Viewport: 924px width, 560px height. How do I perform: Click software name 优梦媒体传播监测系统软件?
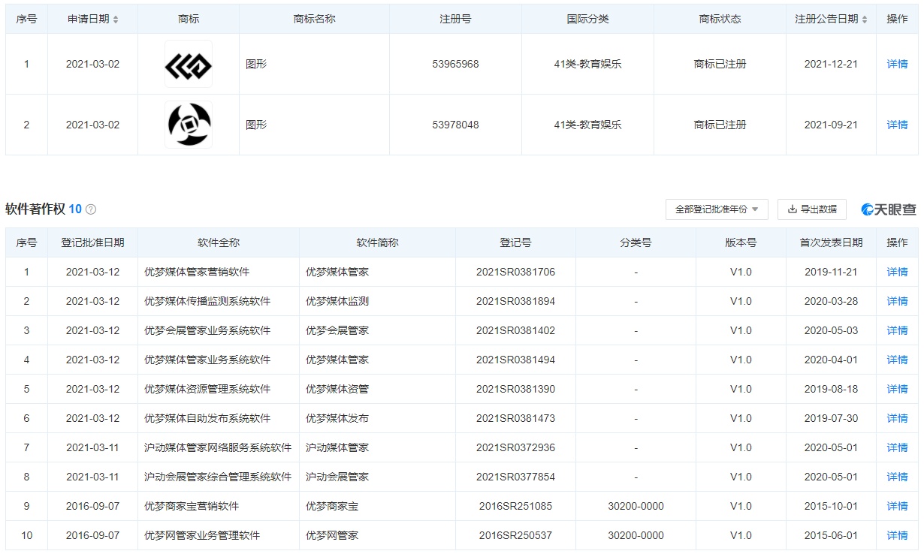click(207, 301)
